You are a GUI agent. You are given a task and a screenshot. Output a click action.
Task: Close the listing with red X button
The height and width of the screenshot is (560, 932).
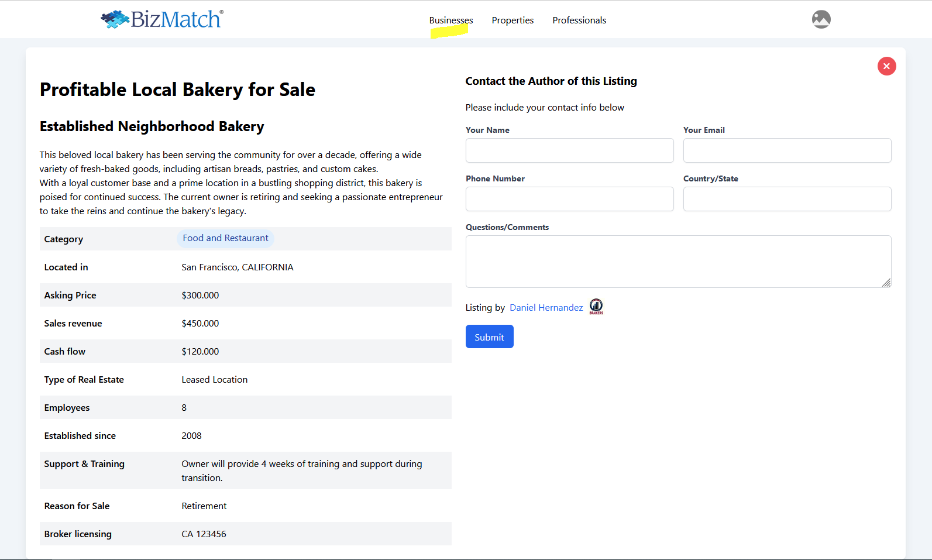pyautogui.click(x=886, y=66)
